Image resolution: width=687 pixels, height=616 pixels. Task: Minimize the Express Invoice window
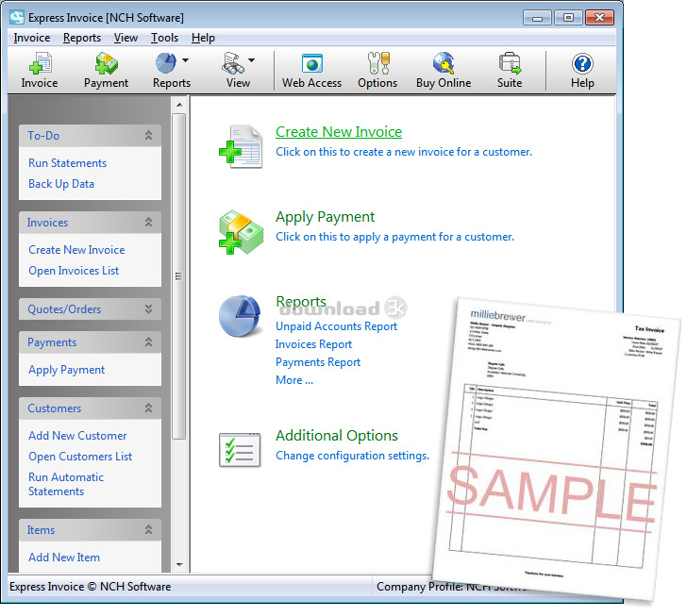coord(538,18)
